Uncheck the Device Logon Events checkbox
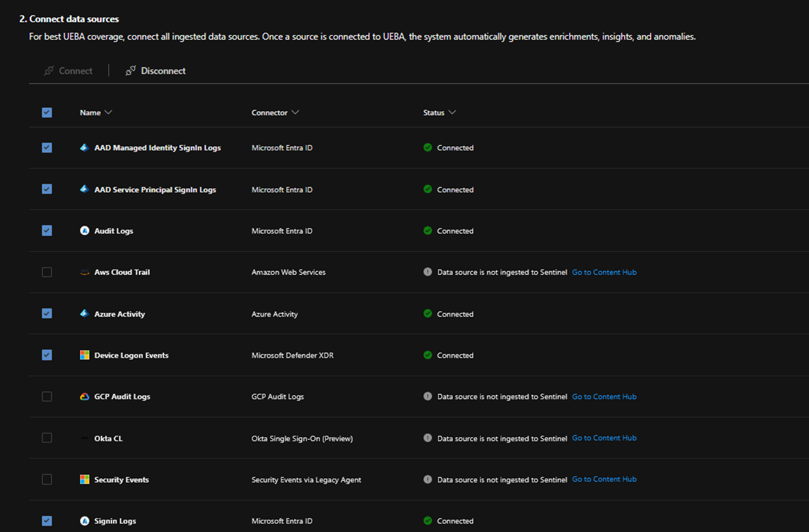This screenshot has width=809, height=532. (47, 355)
